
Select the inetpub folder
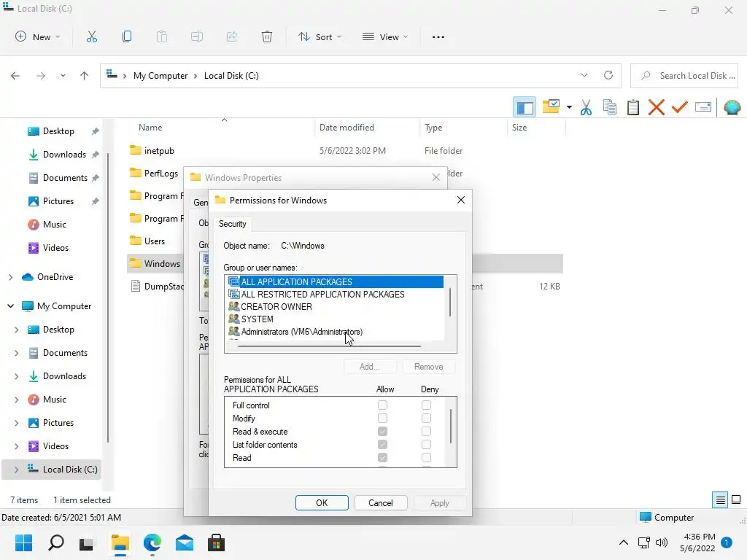click(x=159, y=150)
